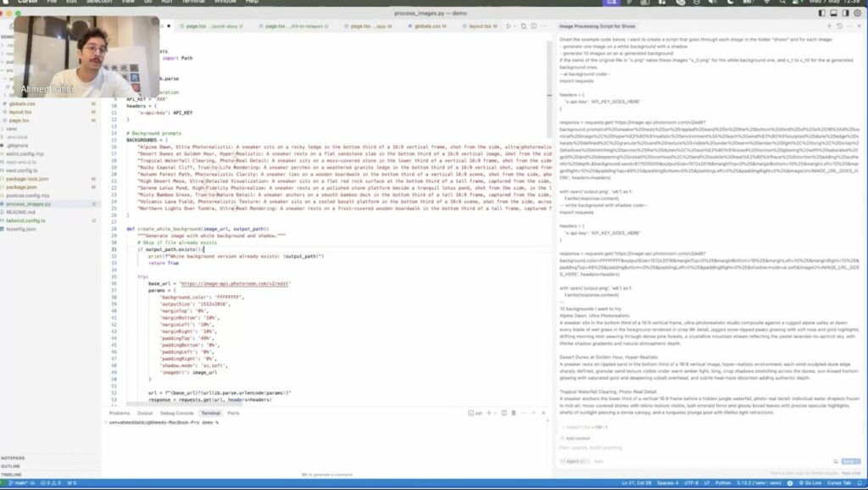Open globals.css editor tab
The image size is (868, 490).
[427, 26]
